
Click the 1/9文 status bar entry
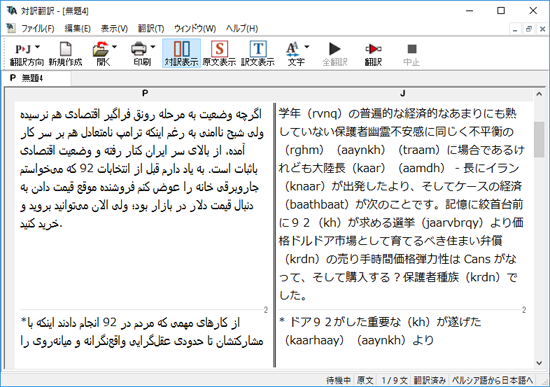click(394, 380)
